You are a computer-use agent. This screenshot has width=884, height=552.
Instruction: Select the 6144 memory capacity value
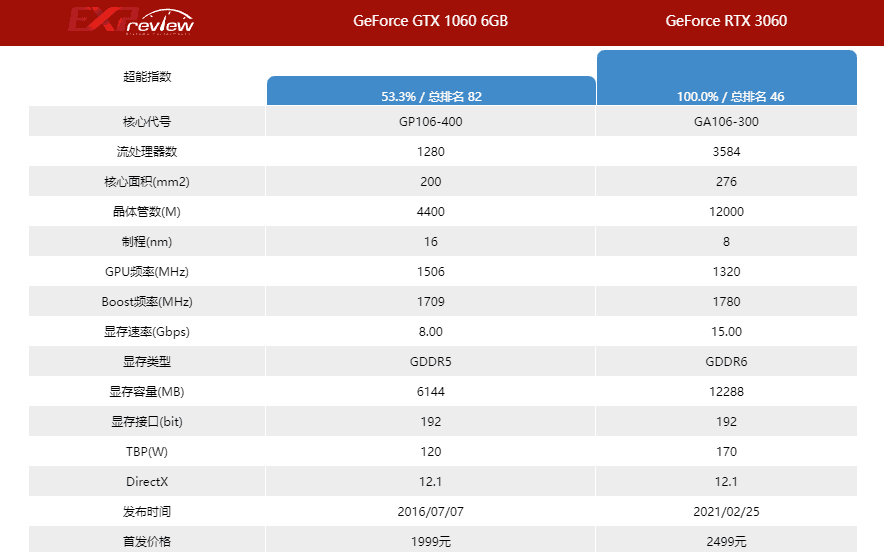[x=431, y=391]
